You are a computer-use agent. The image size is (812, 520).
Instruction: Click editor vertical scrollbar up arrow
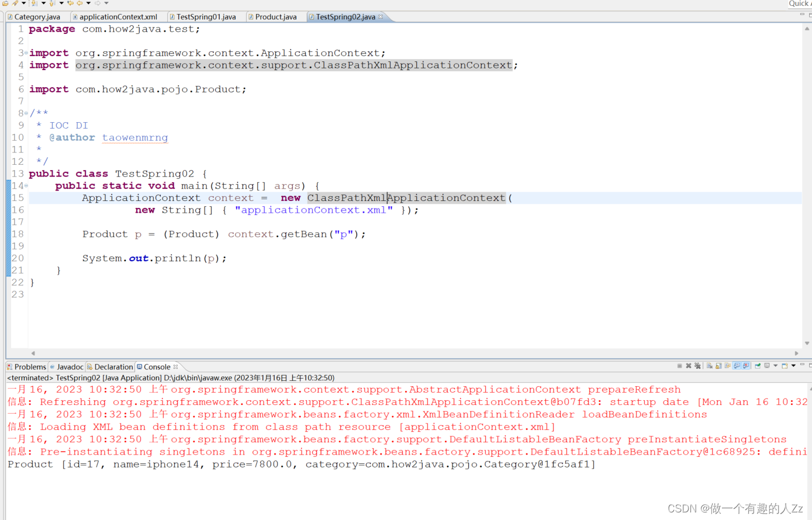807,29
